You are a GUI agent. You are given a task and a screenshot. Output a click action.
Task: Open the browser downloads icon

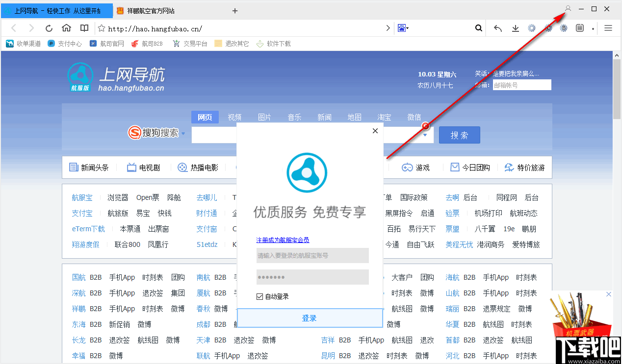tap(515, 28)
